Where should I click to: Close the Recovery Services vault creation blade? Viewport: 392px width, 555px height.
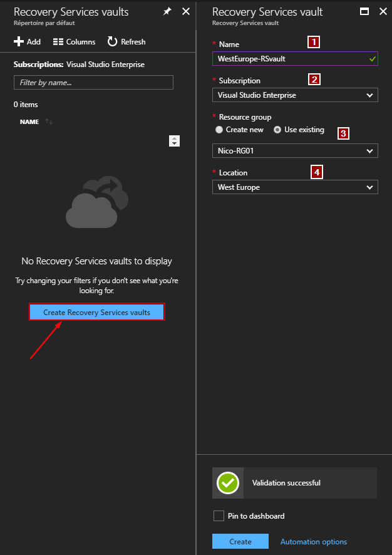pos(383,12)
